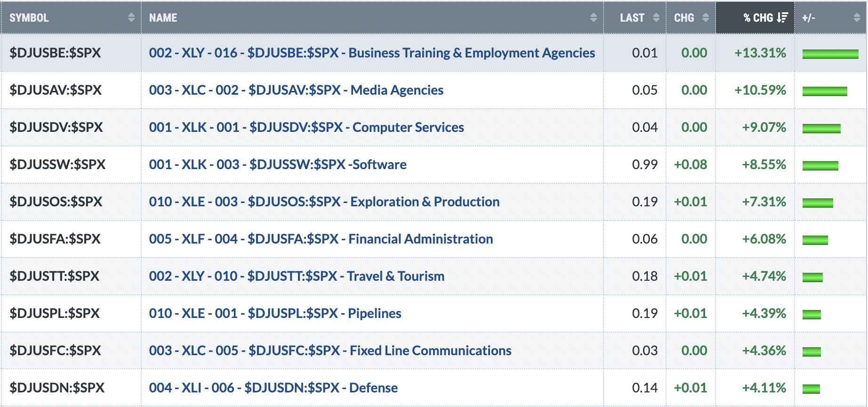The image size is (868, 407).
Task: Select the $DJUSAV:$SPX symbol cell
Action: (x=71, y=90)
